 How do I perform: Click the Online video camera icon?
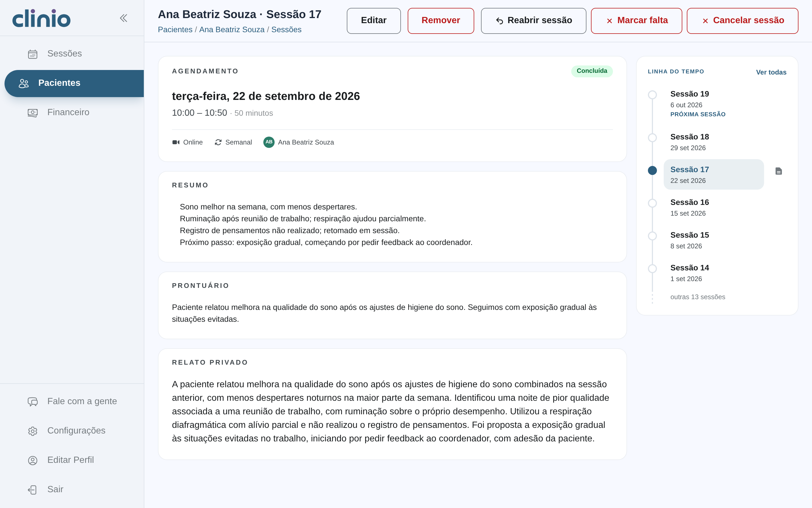pyautogui.click(x=176, y=143)
